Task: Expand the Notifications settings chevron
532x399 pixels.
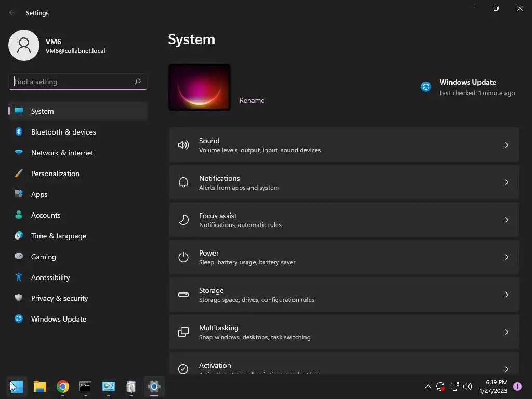Action: tap(506, 182)
